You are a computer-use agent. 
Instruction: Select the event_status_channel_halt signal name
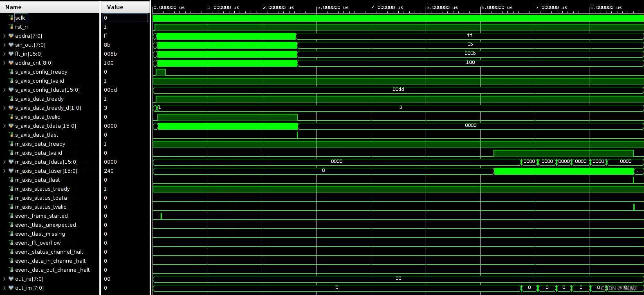[x=49, y=252]
